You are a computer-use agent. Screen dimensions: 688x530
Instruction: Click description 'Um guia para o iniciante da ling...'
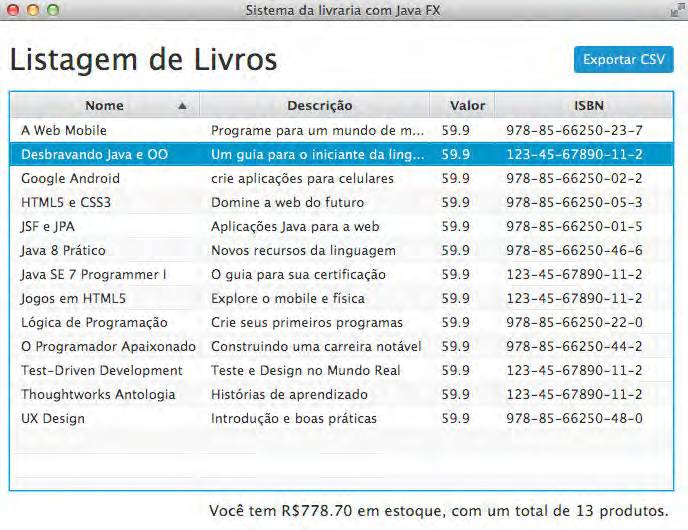coord(318,154)
